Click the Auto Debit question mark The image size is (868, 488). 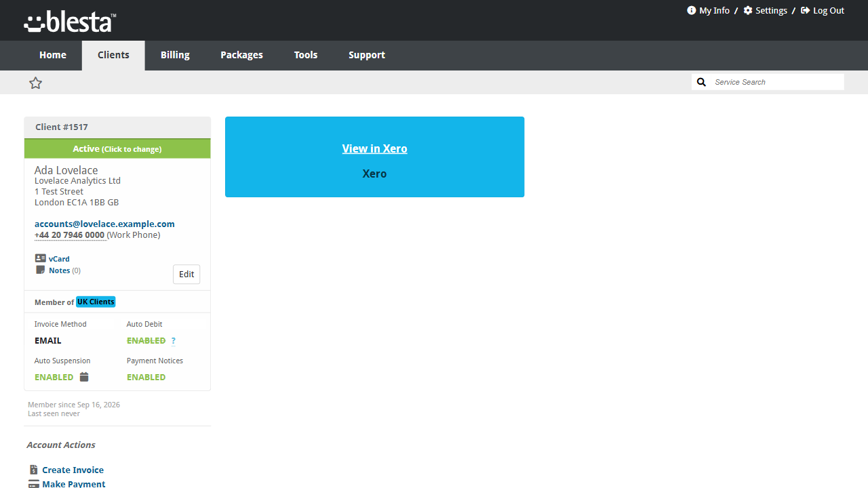tap(174, 341)
